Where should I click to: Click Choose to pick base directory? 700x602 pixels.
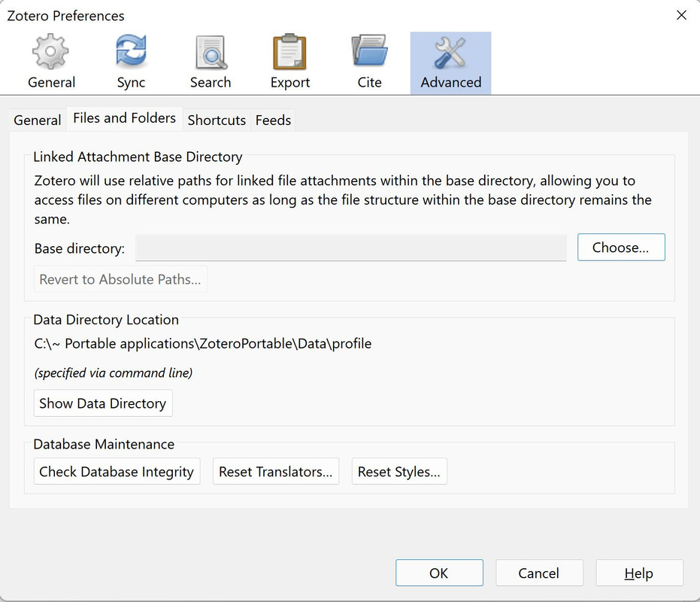coord(621,247)
